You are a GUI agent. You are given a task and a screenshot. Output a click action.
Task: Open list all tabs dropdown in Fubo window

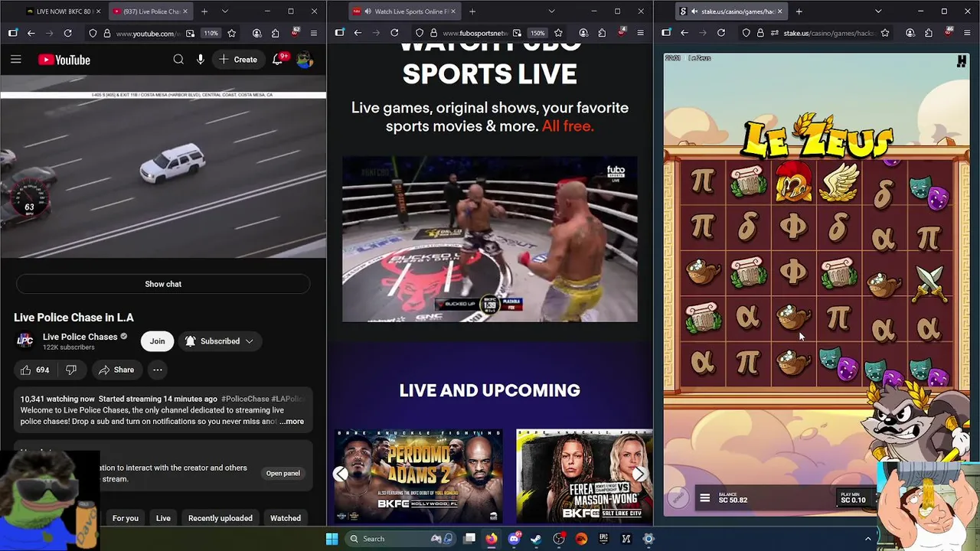[x=551, y=11]
